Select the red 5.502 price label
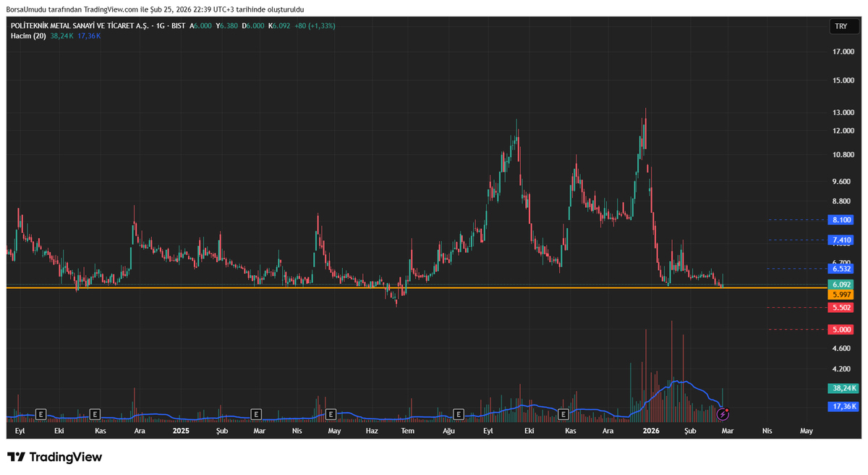The image size is (868, 475). pyautogui.click(x=842, y=308)
